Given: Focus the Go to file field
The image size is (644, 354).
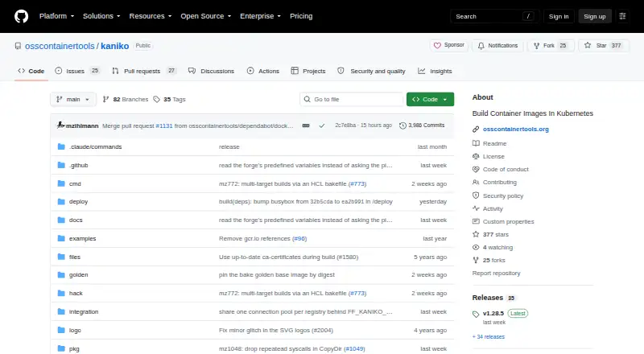Looking at the screenshot, I should coord(352,100).
